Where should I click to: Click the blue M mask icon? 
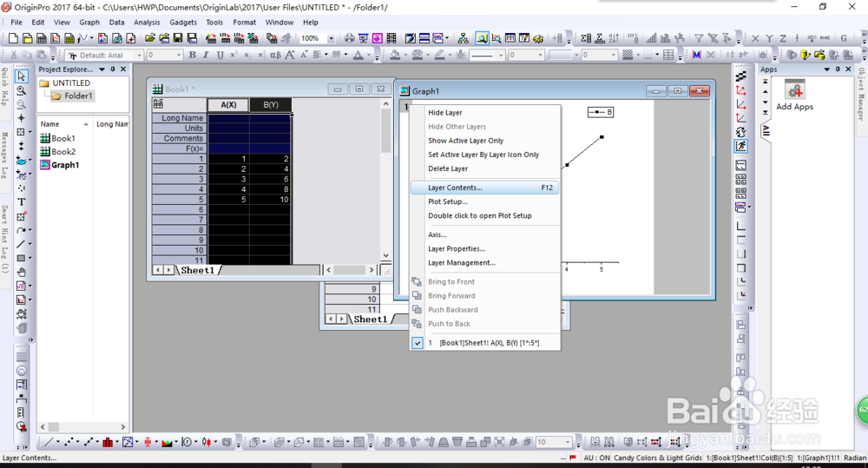pos(696,55)
